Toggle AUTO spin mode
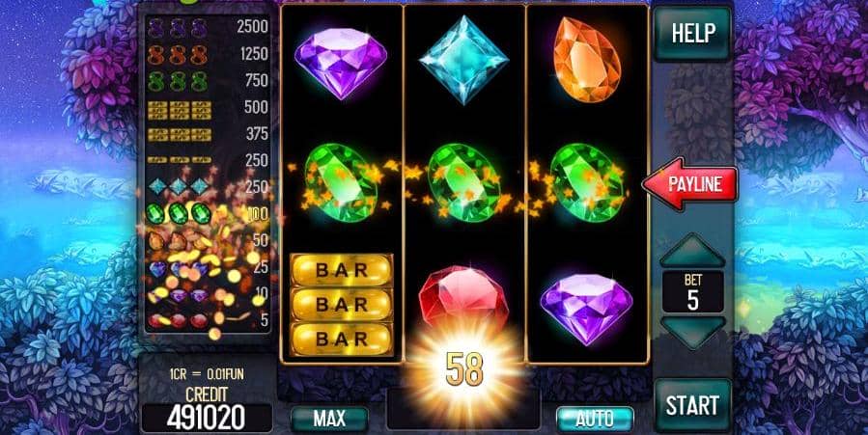 point(595,419)
